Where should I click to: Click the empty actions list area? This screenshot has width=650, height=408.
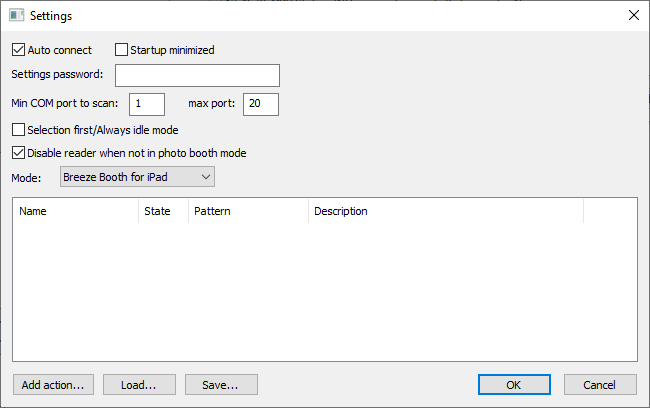coord(325,290)
